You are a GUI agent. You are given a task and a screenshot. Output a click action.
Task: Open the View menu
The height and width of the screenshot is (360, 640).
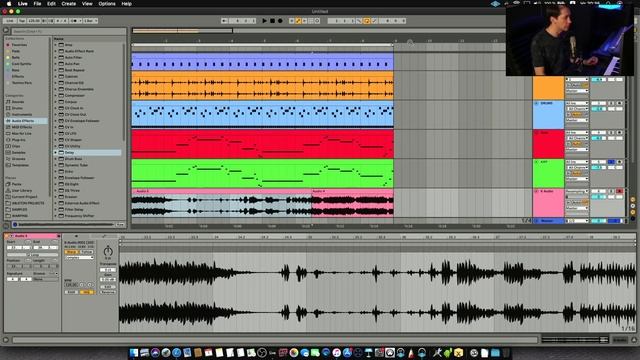point(87,4)
